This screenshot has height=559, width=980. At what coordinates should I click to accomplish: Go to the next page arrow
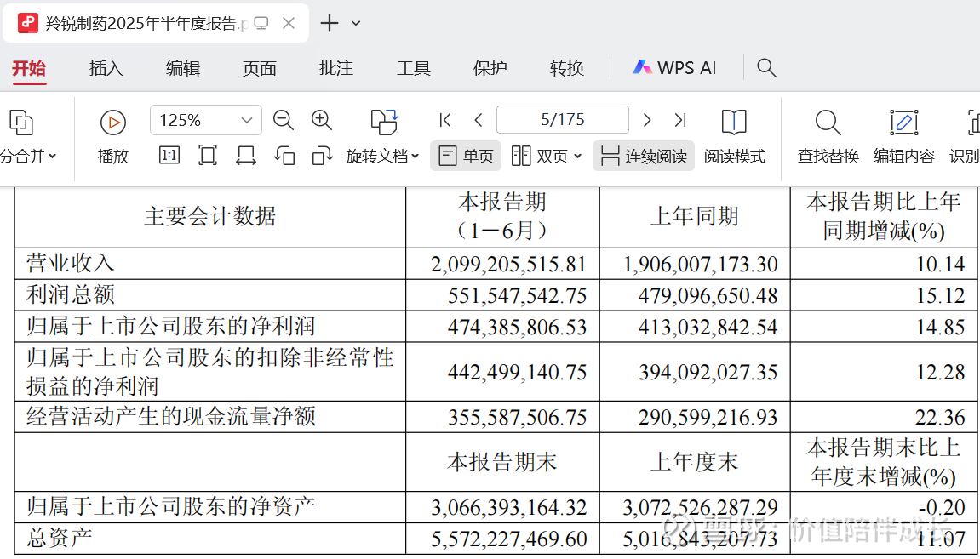pos(647,120)
